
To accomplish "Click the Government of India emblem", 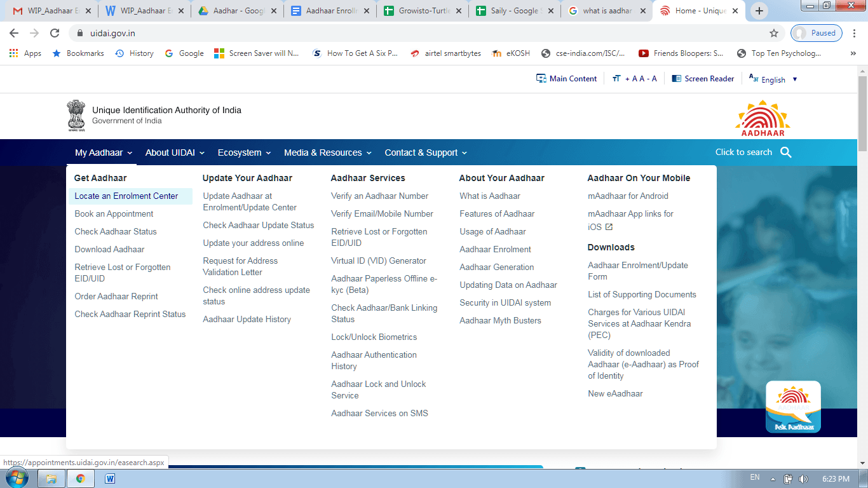I will (x=76, y=115).
